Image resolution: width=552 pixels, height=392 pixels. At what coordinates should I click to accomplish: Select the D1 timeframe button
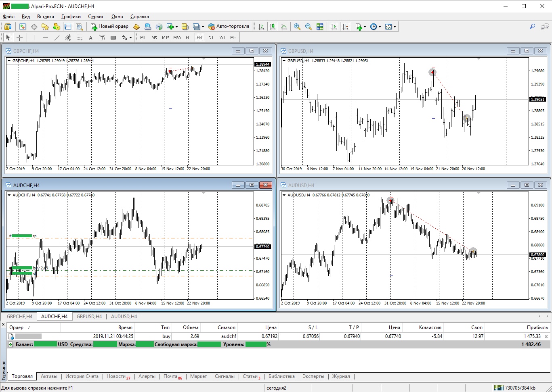pyautogui.click(x=211, y=38)
